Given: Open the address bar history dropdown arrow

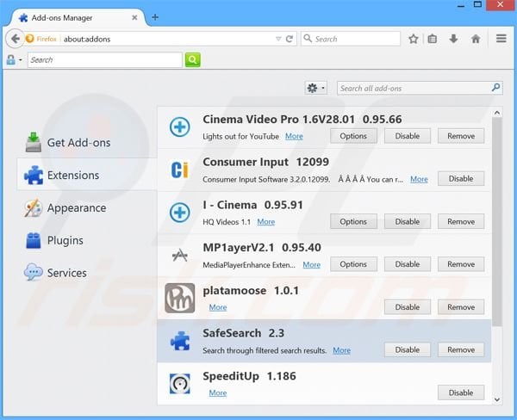Looking at the screenshot, I should click(x=278, y=39).
